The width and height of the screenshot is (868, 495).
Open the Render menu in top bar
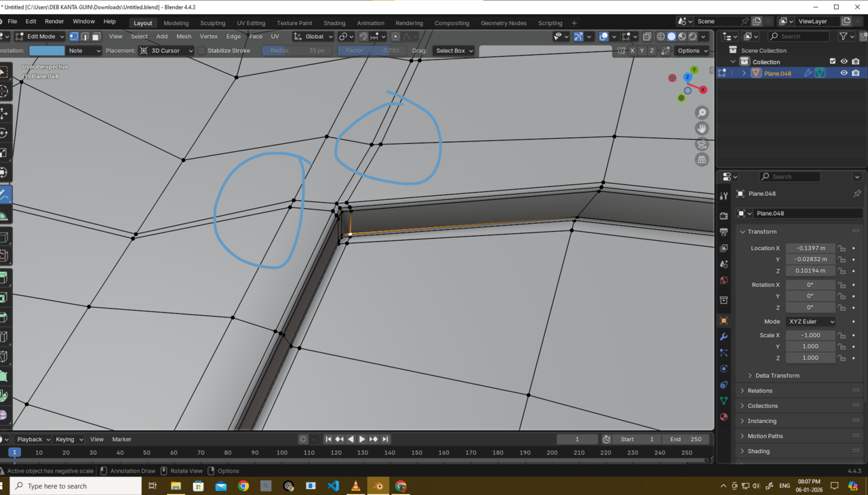[x=54, y=22]
